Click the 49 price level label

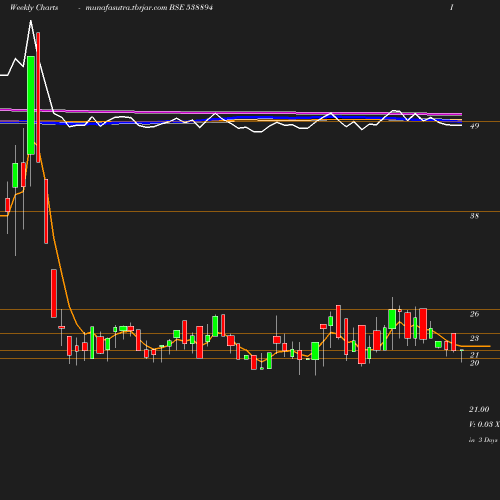[x=474, y=126]
